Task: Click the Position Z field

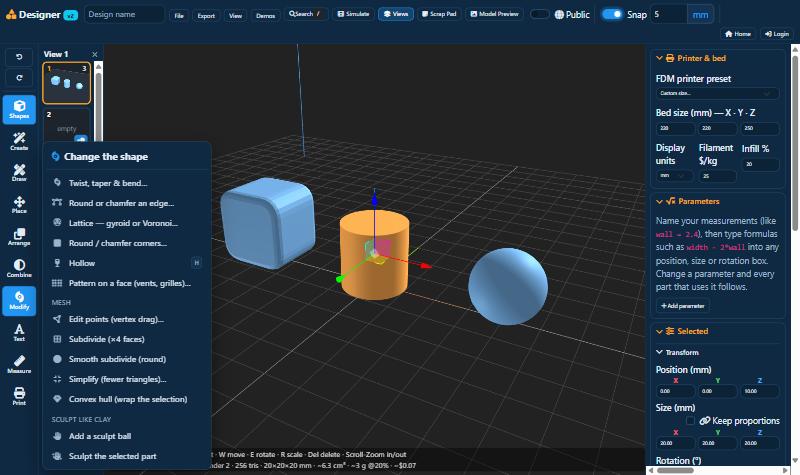Action: [x=760, y=391]
